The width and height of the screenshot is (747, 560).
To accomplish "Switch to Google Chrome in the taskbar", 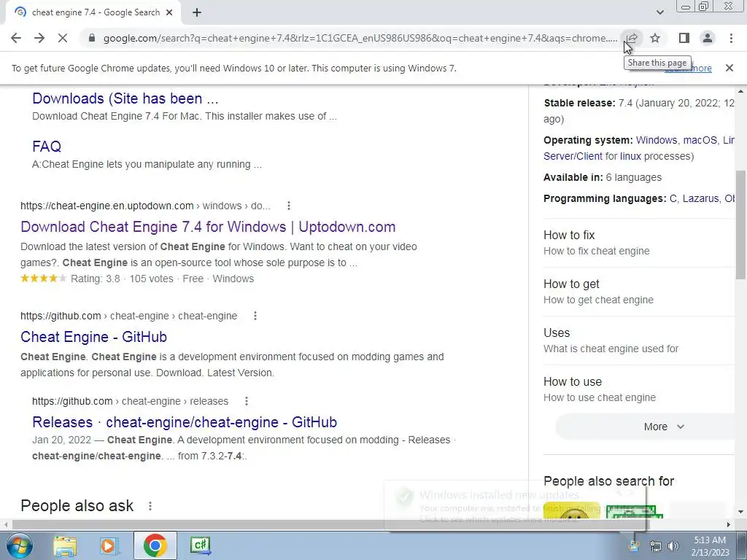I will coord(155,545).
